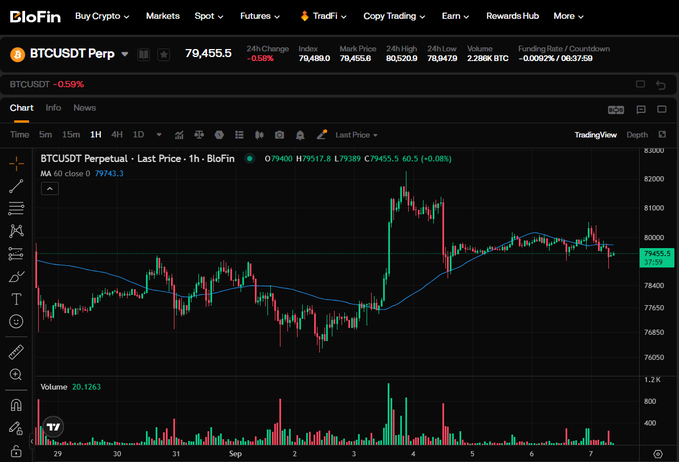Click the balance scale compare icon

click(x=199, y=135)
